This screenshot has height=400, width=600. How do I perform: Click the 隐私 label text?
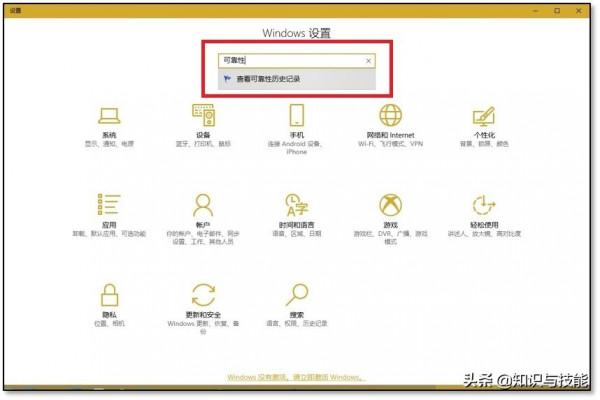109,315
